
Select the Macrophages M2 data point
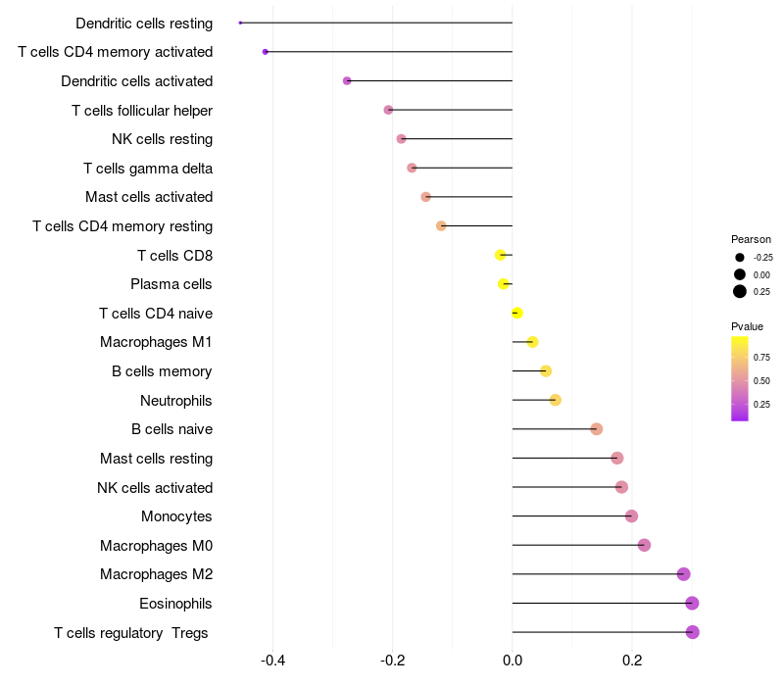tap(683, 574)
